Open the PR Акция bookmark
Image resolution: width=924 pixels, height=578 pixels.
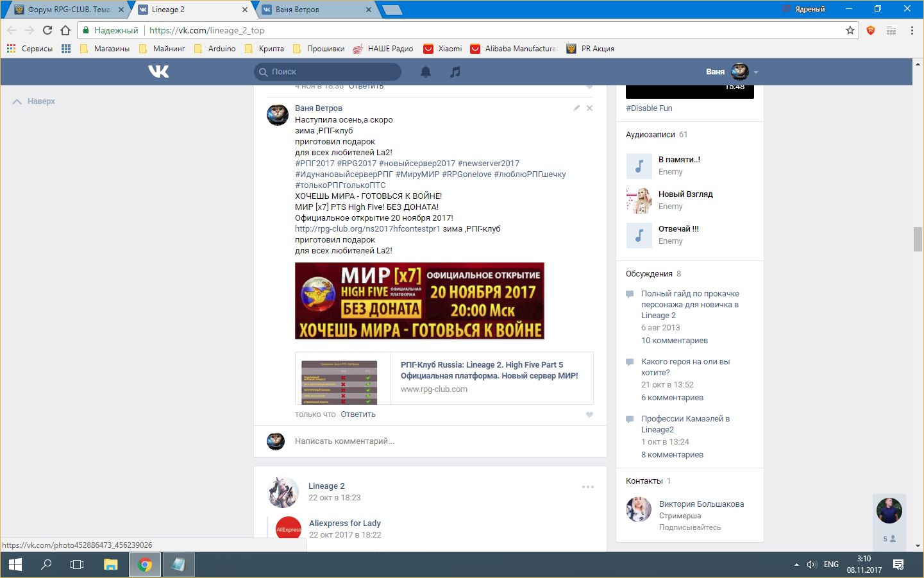coord(591,49)
